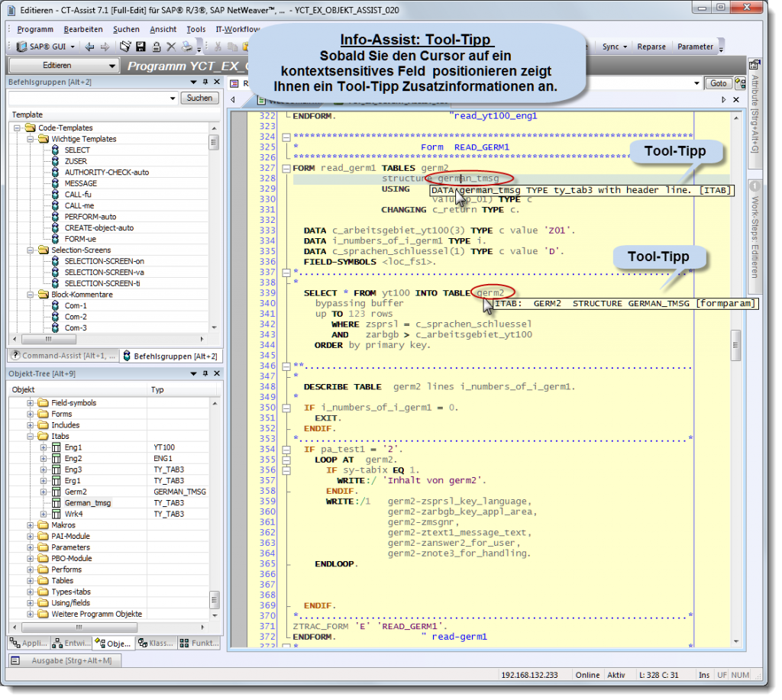Screen dimensions: 782x700
Task: Click the Reparse toolbar item
Action: point(651,47)
